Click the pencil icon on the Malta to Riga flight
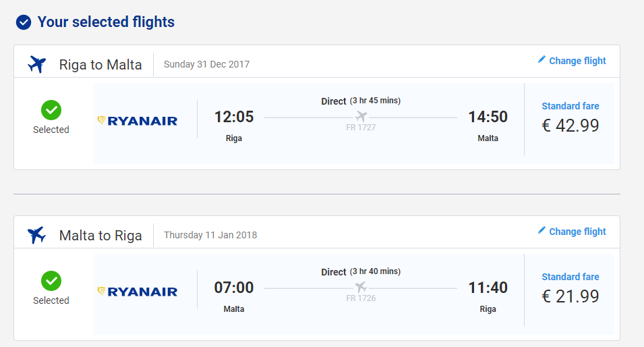Image resolution: width=644 pixels, height=347 pixels. [x=541, y=230]
